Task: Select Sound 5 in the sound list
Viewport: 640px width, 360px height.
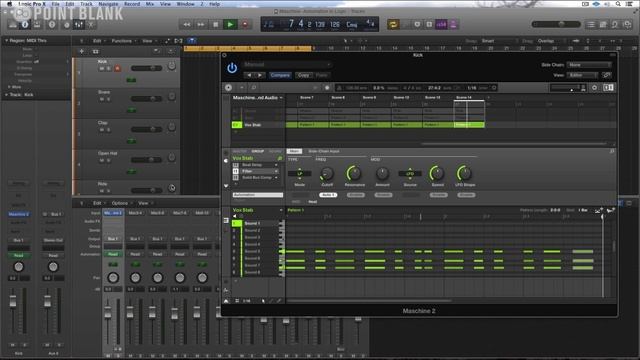Action: coord(257,251)
